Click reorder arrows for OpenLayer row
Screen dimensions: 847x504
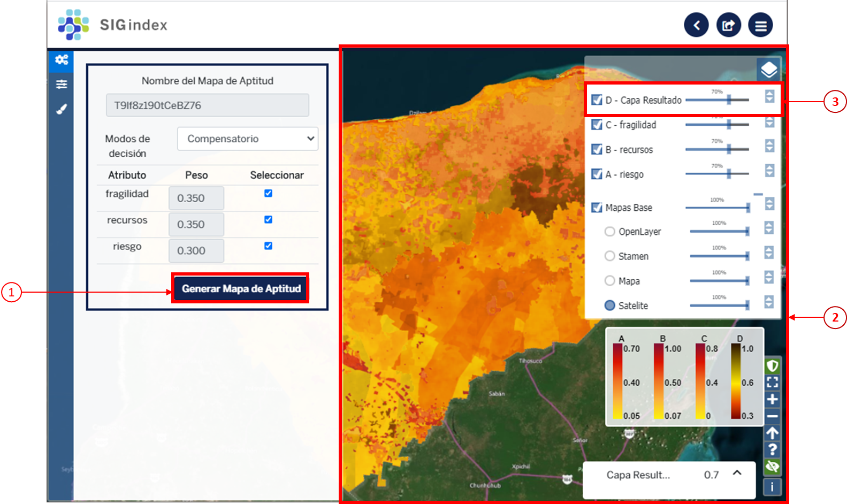coord(769,228)
